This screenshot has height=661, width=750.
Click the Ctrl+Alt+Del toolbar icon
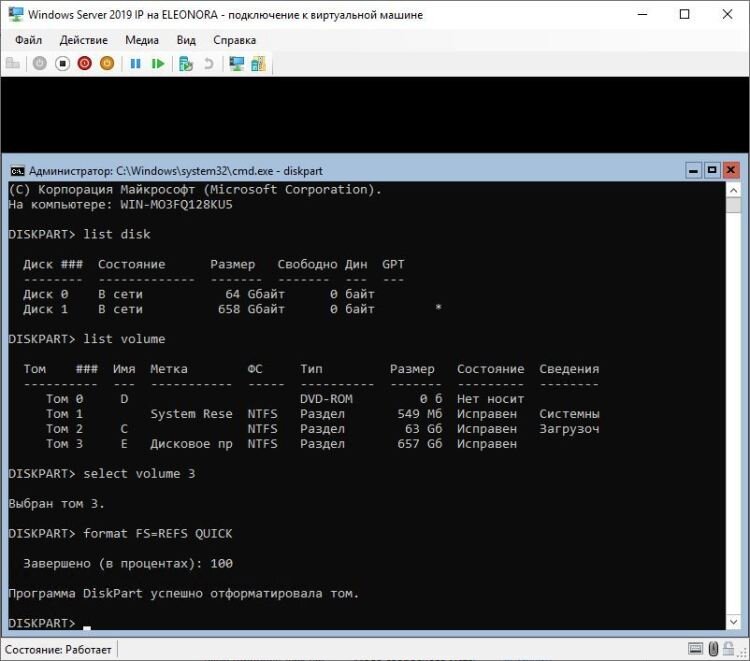coord(13,63)
